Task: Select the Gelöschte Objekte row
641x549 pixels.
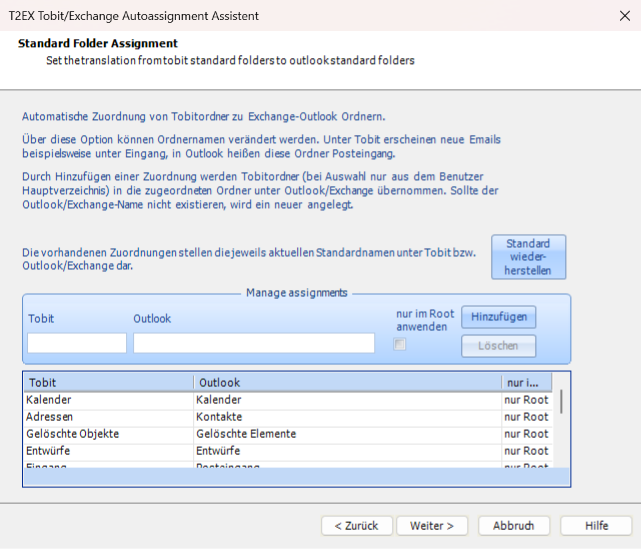Action: [288, 434]
